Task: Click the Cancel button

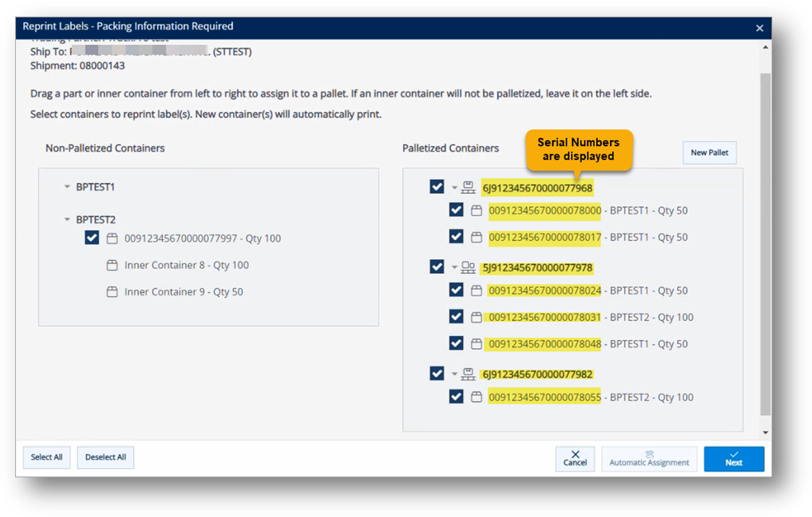Action: [x=575, y=459]
